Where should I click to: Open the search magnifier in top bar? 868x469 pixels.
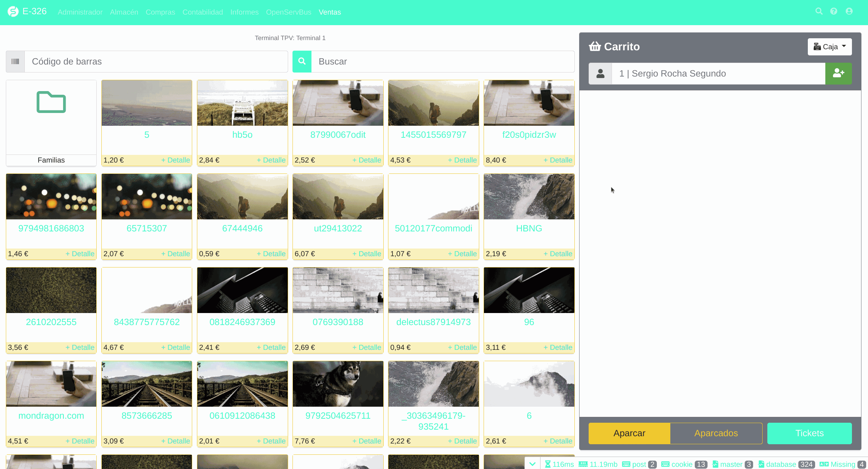[819, 12]
